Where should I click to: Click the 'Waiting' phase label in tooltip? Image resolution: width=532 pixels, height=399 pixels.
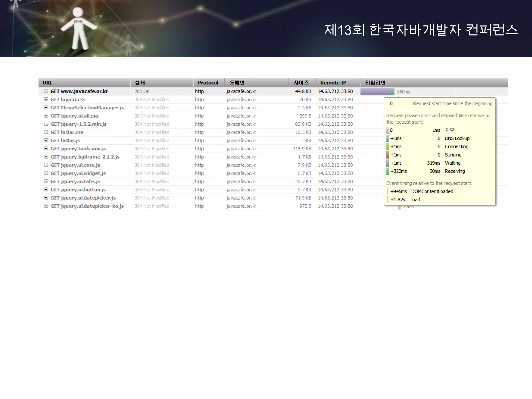tap(453, 163)
